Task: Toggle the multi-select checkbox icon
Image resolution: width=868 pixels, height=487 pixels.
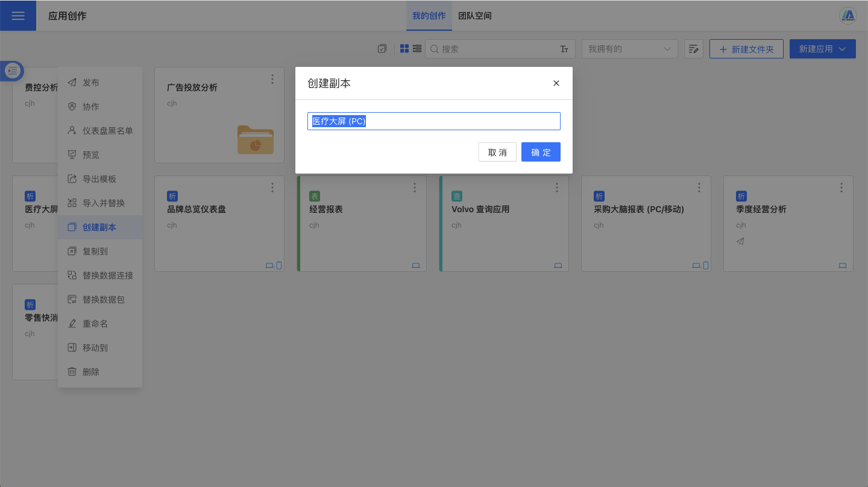Action: (382, 49)
